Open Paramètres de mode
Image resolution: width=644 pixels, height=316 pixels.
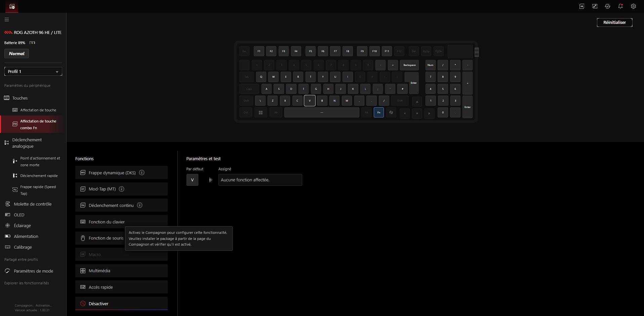point(33,271)
